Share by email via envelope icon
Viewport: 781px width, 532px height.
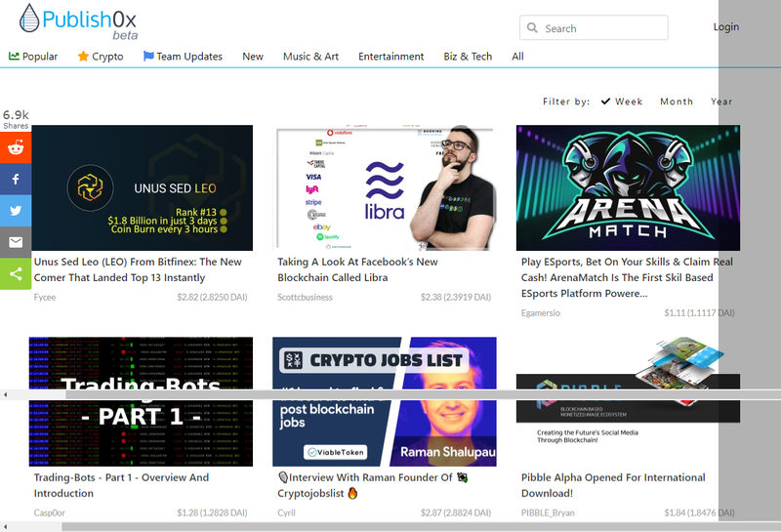click(x=16, y=242)
